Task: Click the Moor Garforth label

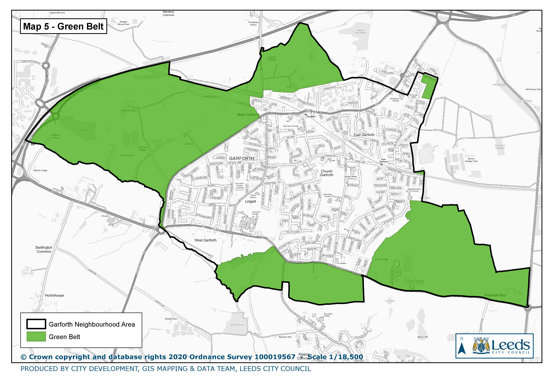Action: pyautogui.click(x=248, y=115)
